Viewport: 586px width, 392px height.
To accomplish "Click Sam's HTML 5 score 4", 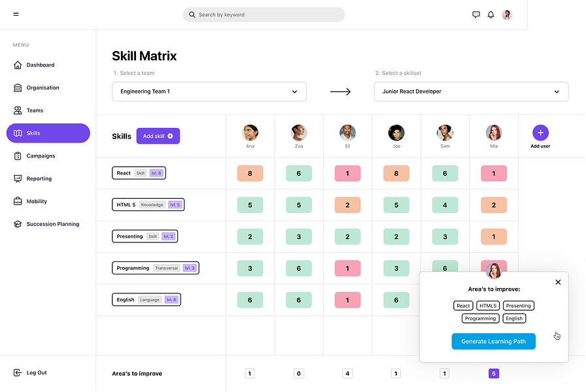I will pyautogui.click(x=445, y=205).
